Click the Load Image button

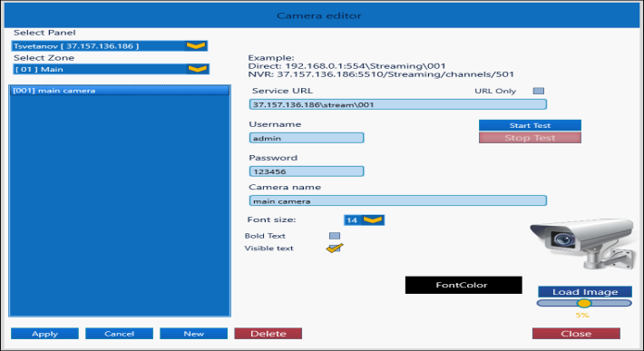[x=585, y=291]
